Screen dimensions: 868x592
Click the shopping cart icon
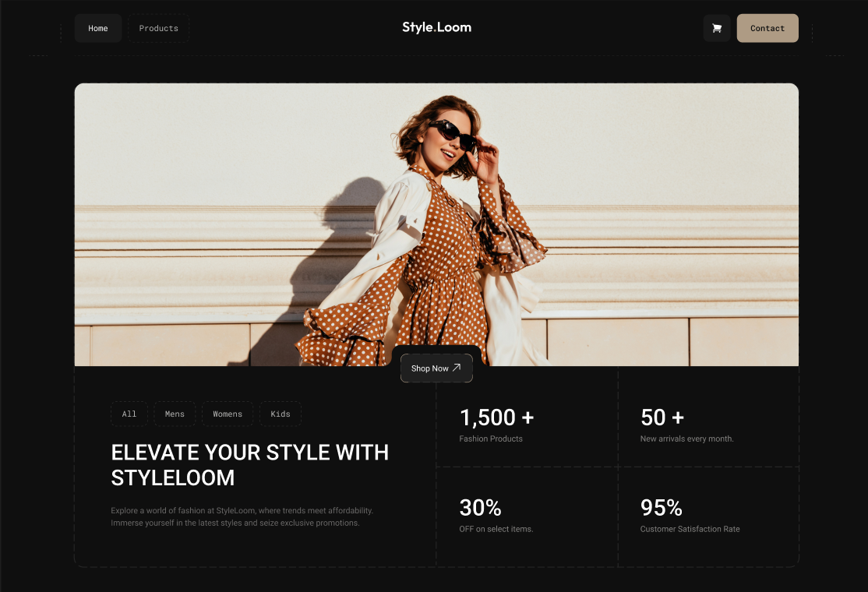[x=716, y=28]
